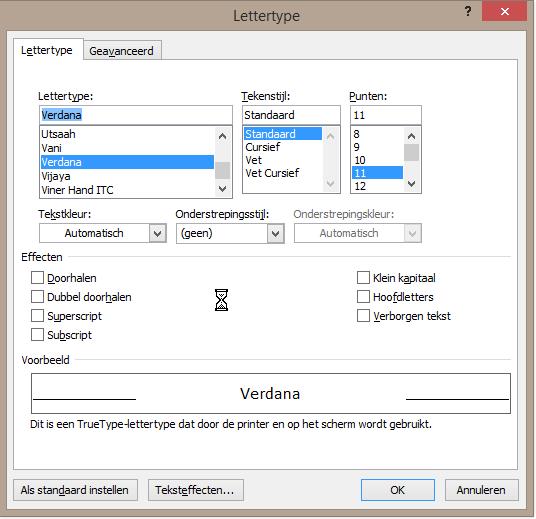
Task: Click font list scroll up arrow
Action: coord(223,136)
